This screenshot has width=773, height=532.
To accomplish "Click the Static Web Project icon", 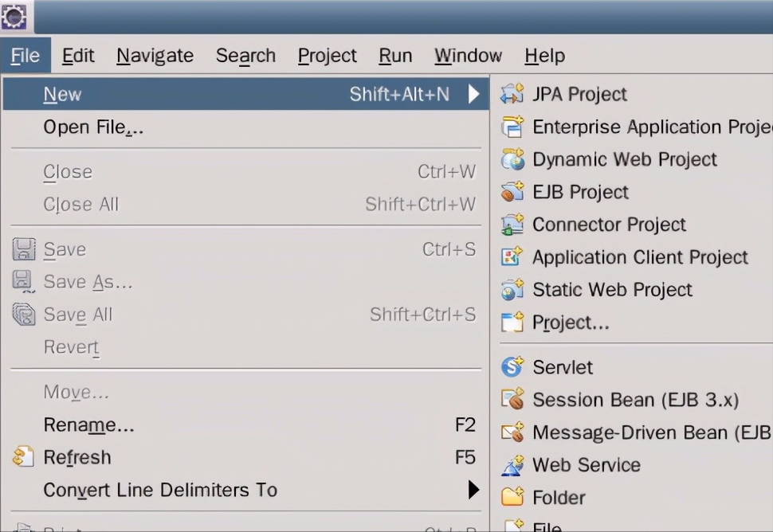I will click(x=512, y=290).
